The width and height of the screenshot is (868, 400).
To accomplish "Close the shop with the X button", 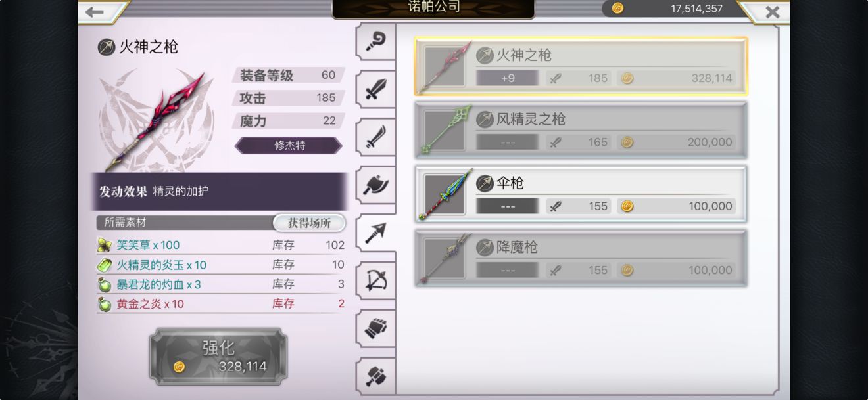I will tap(772, 12).
